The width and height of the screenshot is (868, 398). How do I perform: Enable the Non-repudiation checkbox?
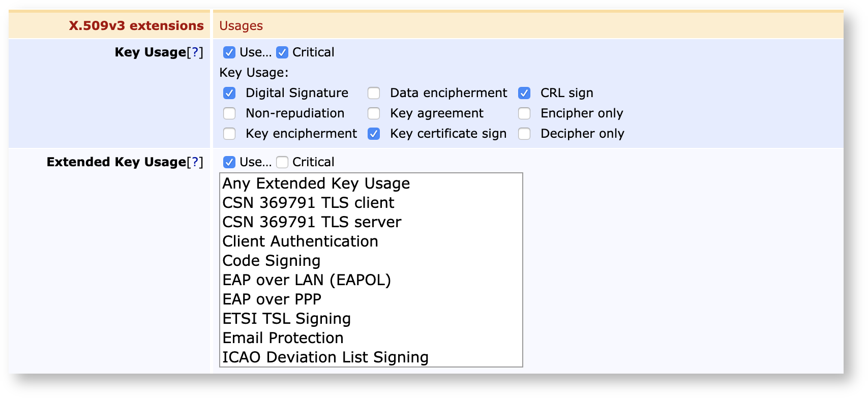click(229, 113)
